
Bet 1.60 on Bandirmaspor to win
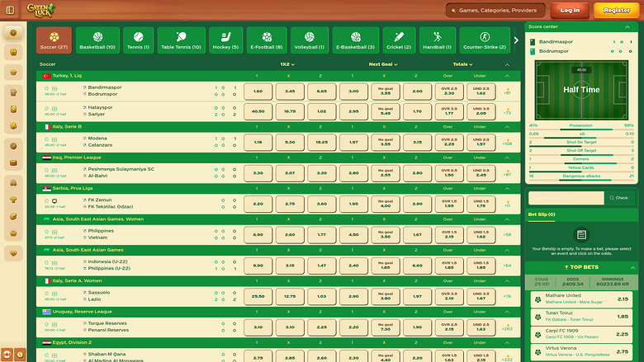(x=258, y=92)
